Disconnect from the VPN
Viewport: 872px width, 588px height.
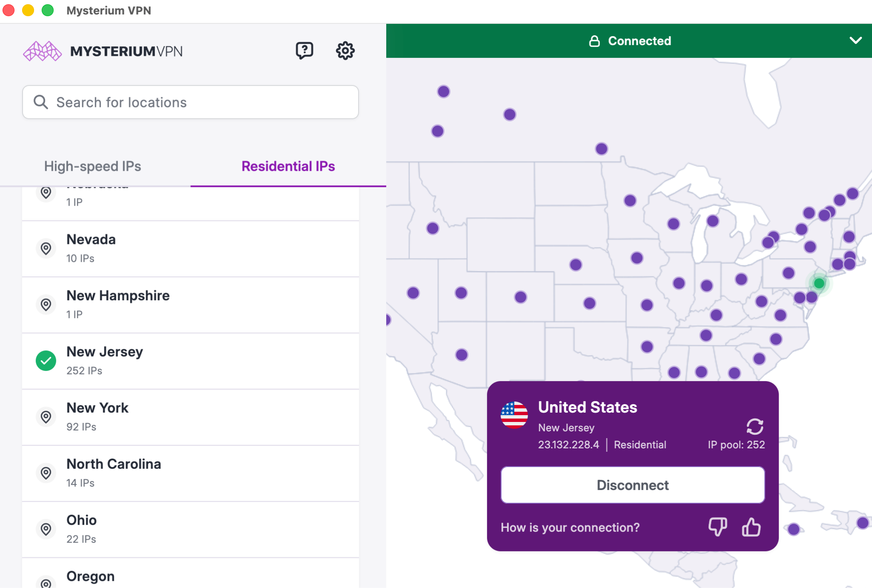pyautogui.click(x=633, y=485)
